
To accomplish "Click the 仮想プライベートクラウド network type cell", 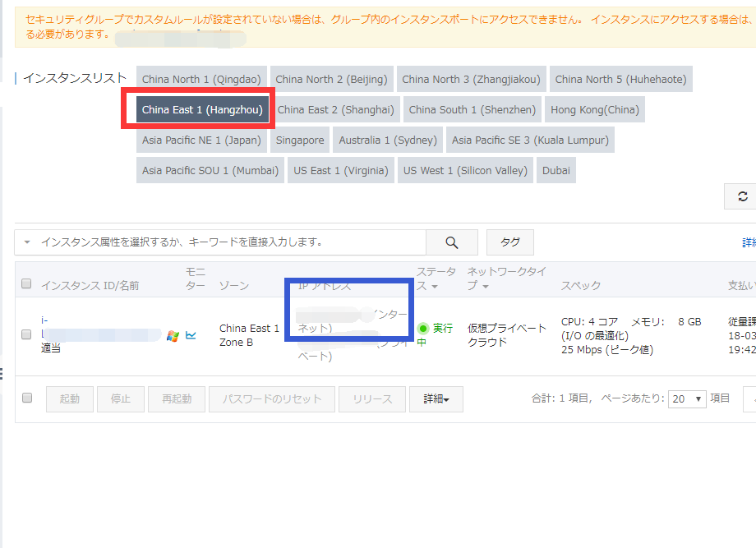I will [507, 335].
